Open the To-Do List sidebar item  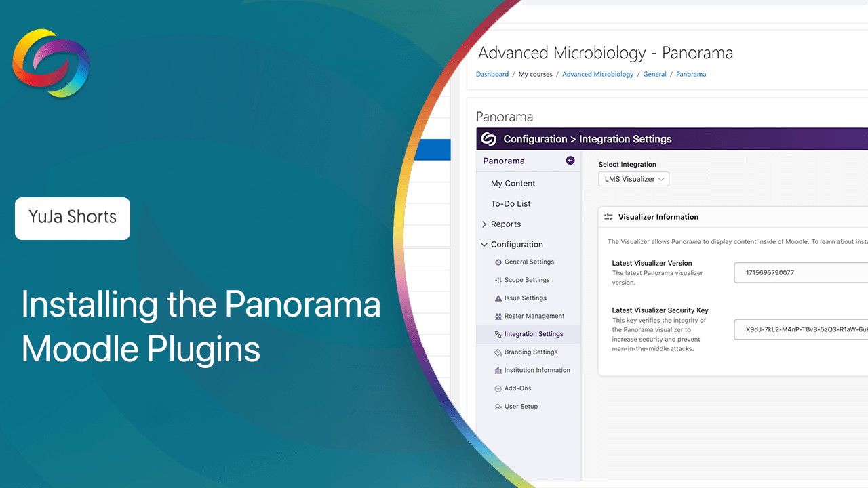(x=511, y=204)
